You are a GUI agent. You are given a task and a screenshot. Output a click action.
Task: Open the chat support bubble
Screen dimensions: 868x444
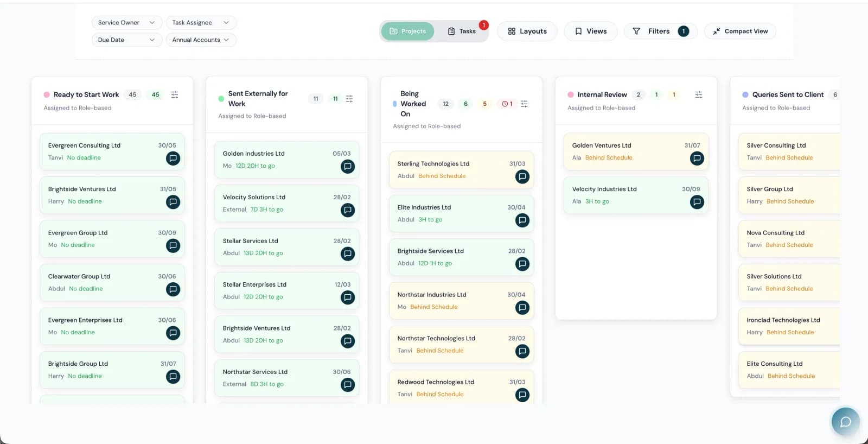[845, 422]
